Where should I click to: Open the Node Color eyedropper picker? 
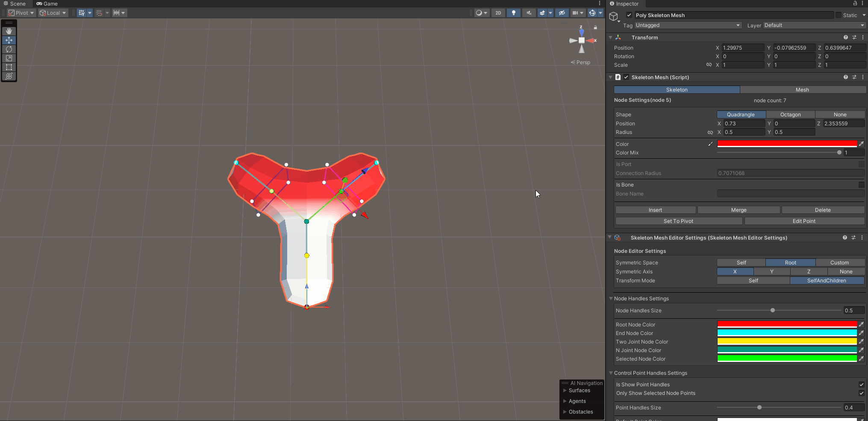coord(861,144)
